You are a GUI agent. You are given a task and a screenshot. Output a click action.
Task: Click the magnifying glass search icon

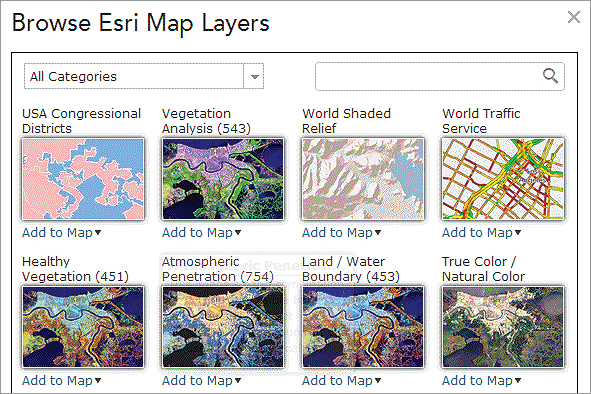click(x=550, y=76)
